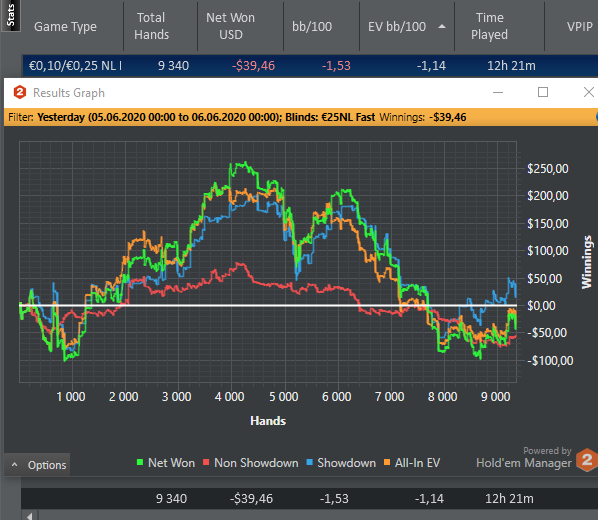Image resolution: width=598 pixels, height=520 pixels.
Task: Sort by the Time Played column header
Action: pyautogui.click(x=489, y=26)
